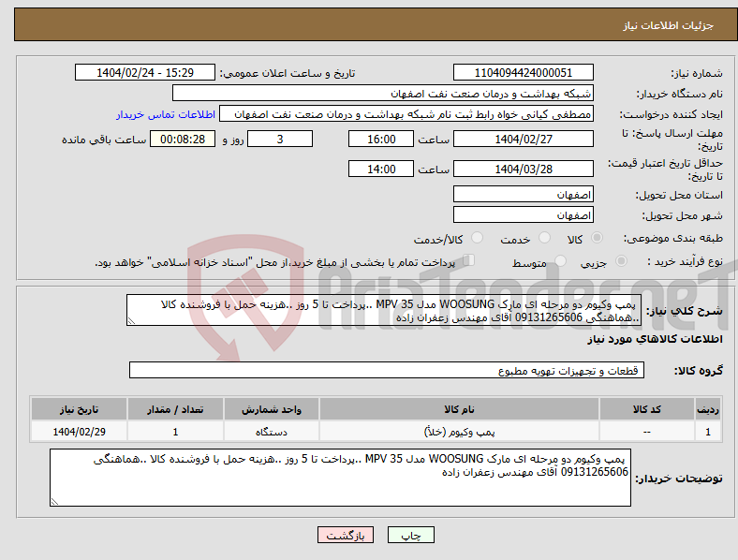738x560 pixels.
Task: Click the شرح کلی نیاز description textarea
Action: click(384, 310)
